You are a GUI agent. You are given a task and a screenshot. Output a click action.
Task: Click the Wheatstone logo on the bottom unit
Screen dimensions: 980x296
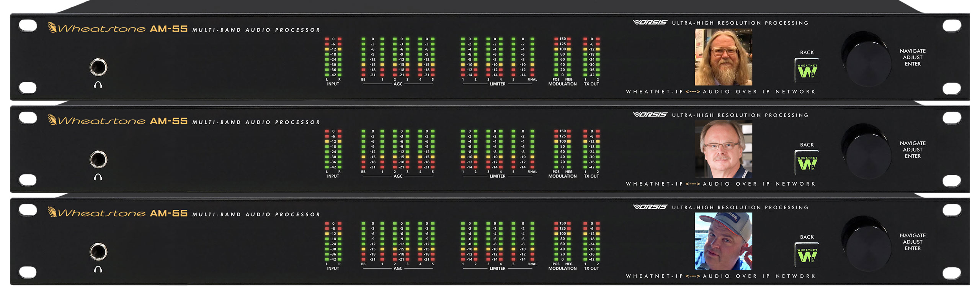click(96, 212)
